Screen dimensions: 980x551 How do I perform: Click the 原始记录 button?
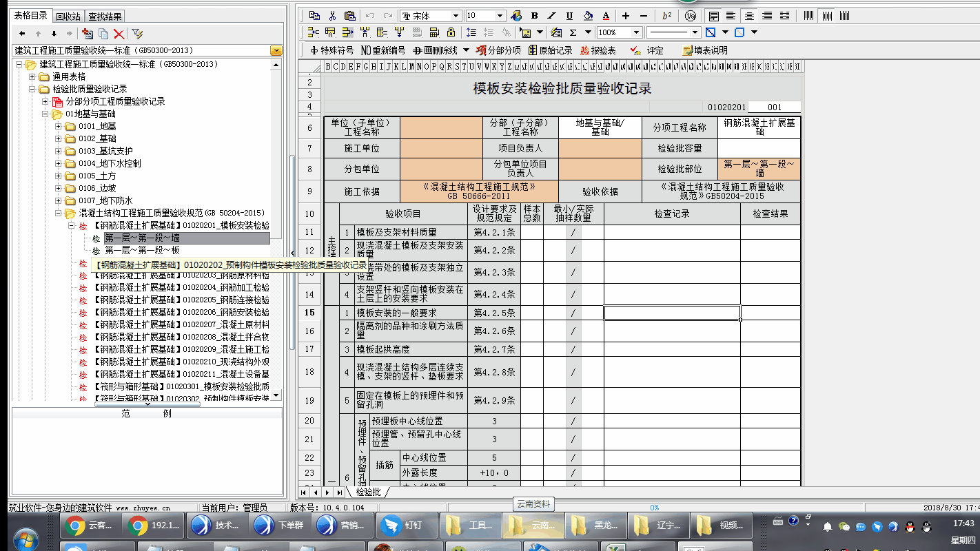click(550, 50)
